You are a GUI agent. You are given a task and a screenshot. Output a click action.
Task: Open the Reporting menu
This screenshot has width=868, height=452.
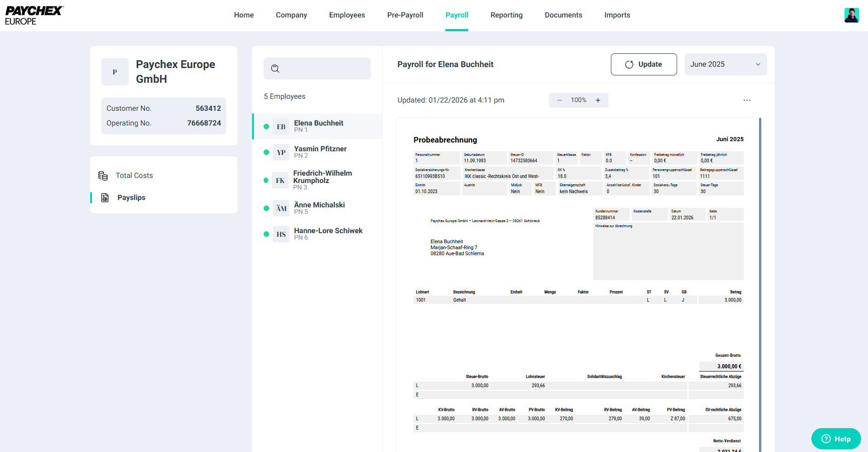pyautogui.click(x=506, y=15)
